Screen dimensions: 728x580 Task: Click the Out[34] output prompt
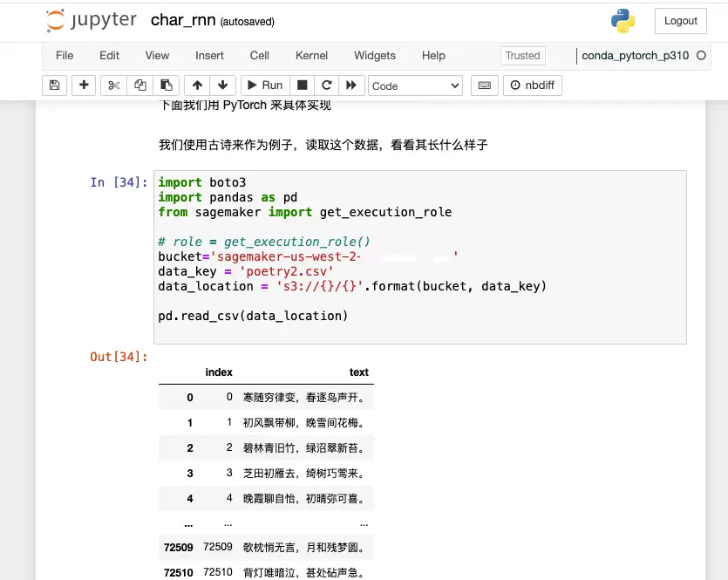(119, 357)
